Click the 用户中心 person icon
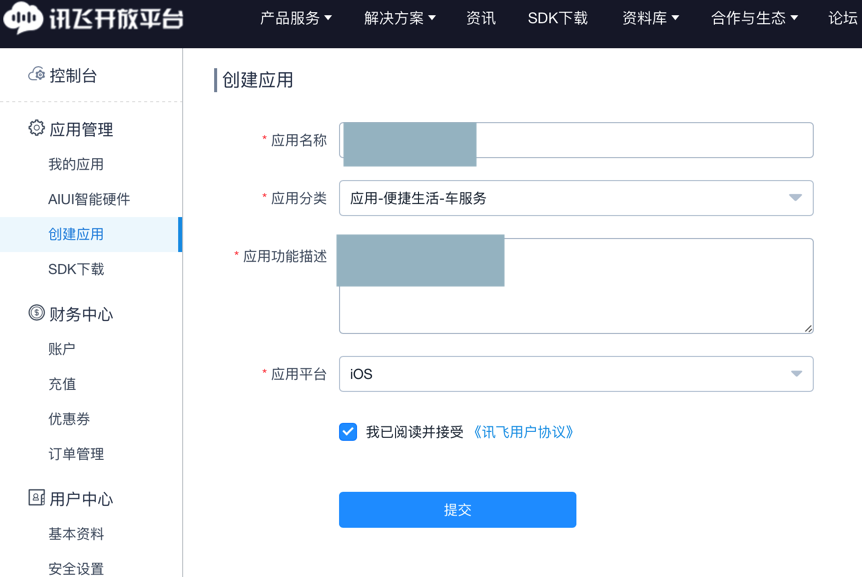The height and width of the screenshot is (577, 862). click(36, 498)
